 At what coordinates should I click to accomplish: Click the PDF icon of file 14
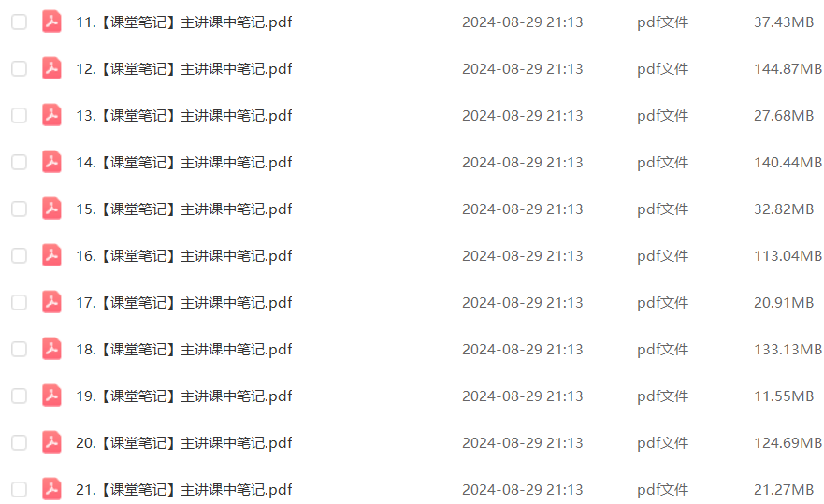click(51, 162)
